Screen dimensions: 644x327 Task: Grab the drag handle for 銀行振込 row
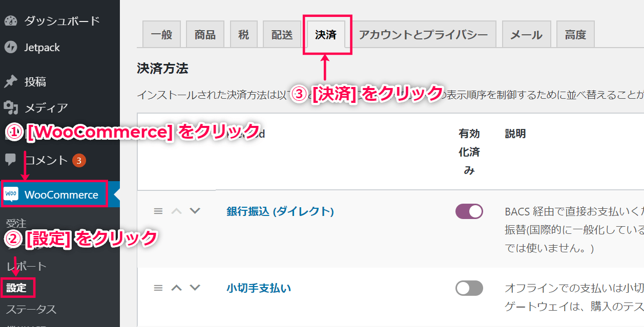click(x=158, y=211)
